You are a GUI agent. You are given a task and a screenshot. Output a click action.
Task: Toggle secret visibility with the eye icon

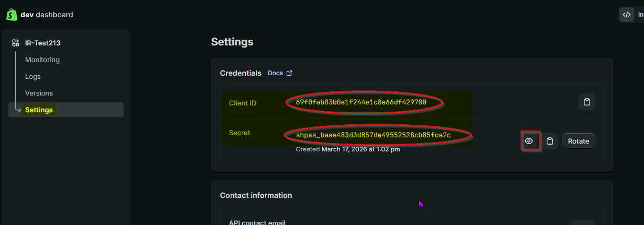coord(529,141)
